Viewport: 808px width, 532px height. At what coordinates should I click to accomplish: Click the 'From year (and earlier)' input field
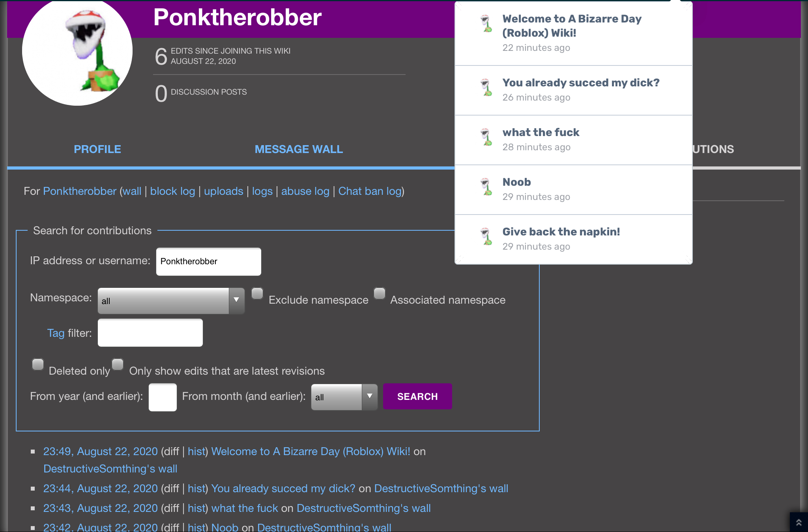coord(162,397)
